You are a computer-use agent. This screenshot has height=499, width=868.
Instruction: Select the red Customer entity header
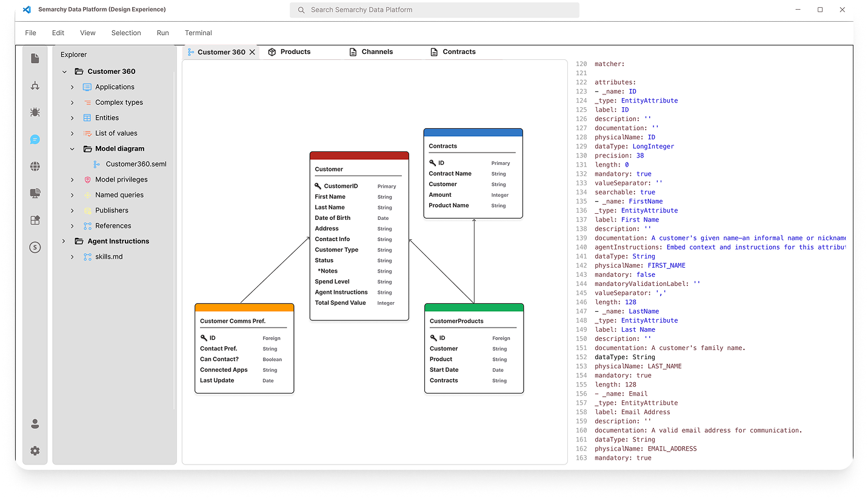tap(359, 156)
